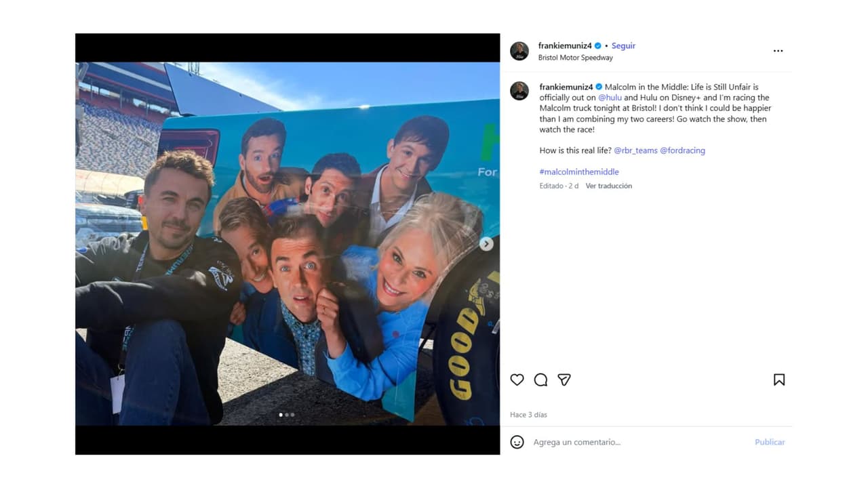Visit the @rbr_teams mention
Screen dimensions: 868x488
coord(635,150)
